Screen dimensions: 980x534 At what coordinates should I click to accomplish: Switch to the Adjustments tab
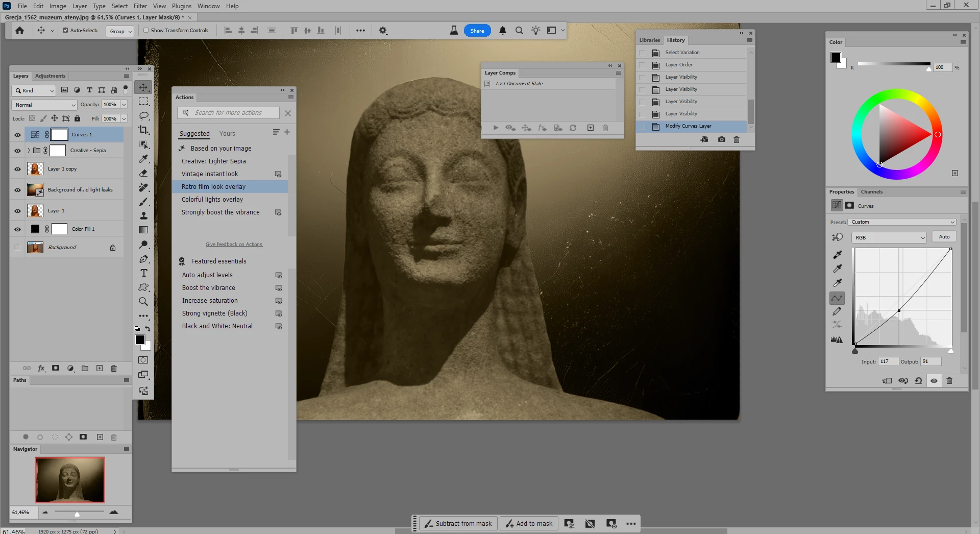tap(50, 76)
